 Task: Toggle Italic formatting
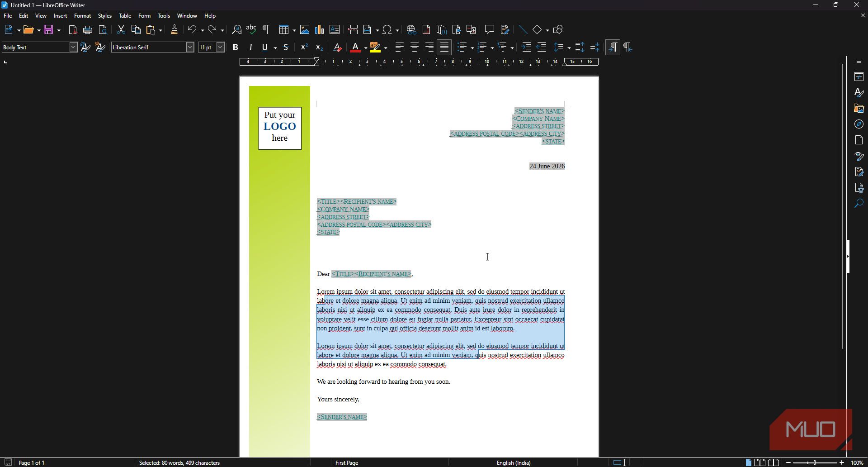[250, 48]
